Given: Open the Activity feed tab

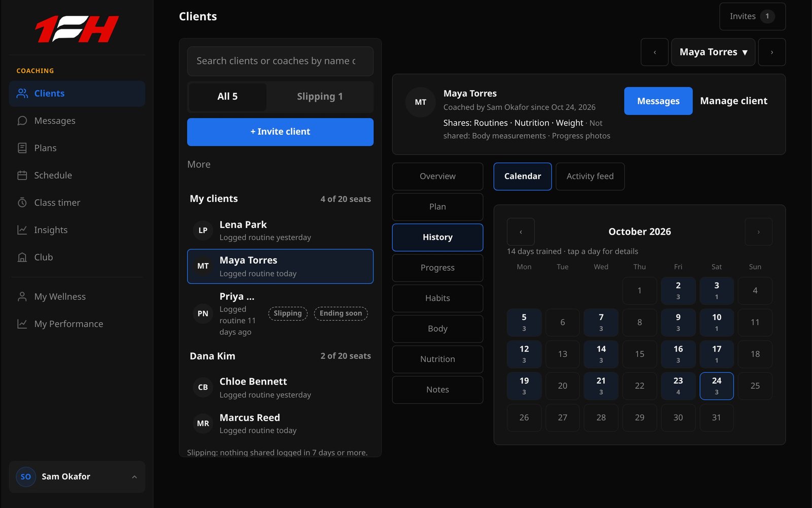Looking at the screenshot, I should [590, 176].
